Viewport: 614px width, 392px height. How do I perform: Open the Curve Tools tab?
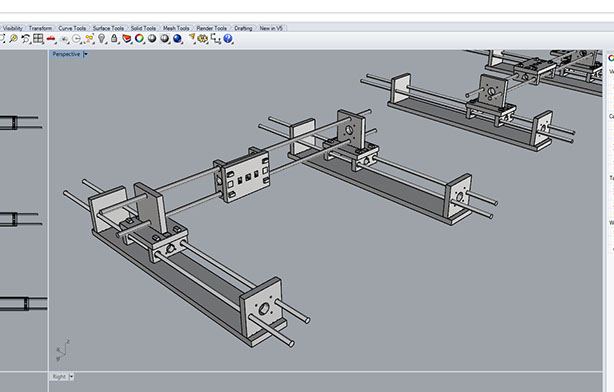coord(72,28)
